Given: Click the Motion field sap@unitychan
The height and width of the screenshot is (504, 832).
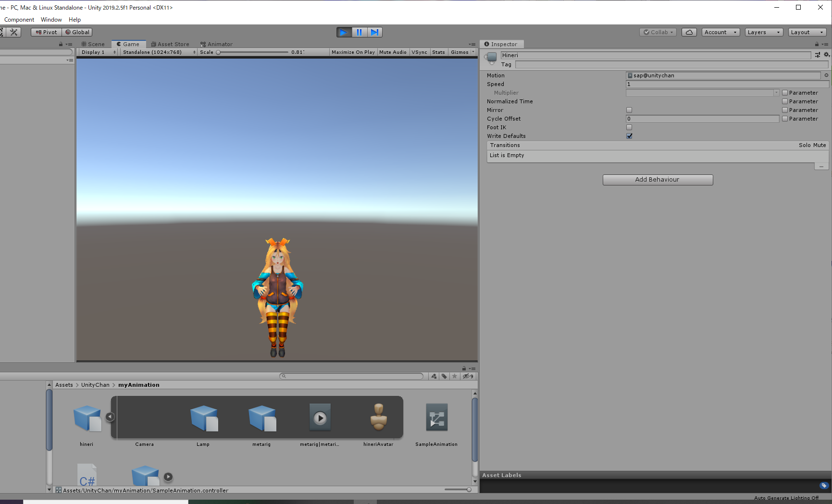Looking at the screenshot, I should [723, 75].
